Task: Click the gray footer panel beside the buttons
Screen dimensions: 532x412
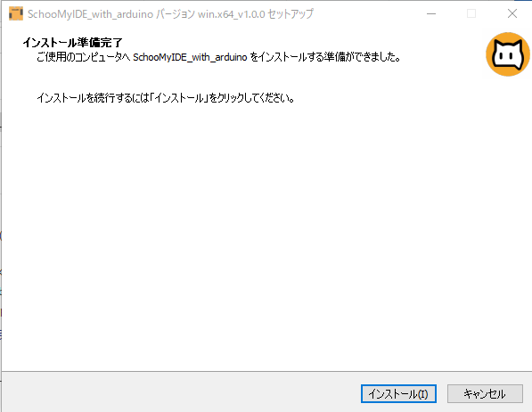Action: point(180,392)
